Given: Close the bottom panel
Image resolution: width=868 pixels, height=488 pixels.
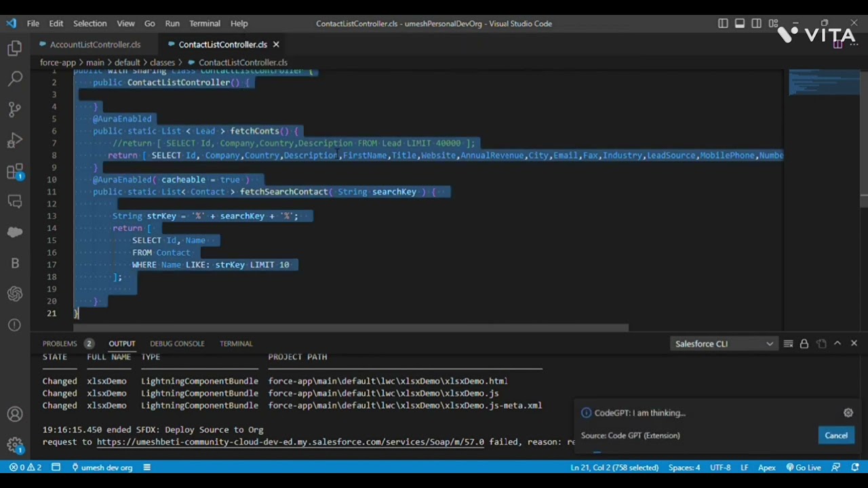Looking at the screenshot, I should 854,344.
